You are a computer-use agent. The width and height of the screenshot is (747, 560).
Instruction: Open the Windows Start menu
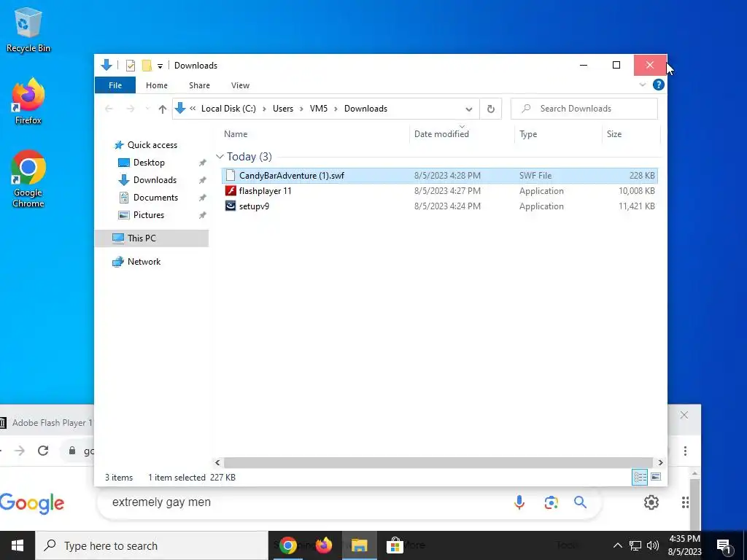(x=18, y=545)
